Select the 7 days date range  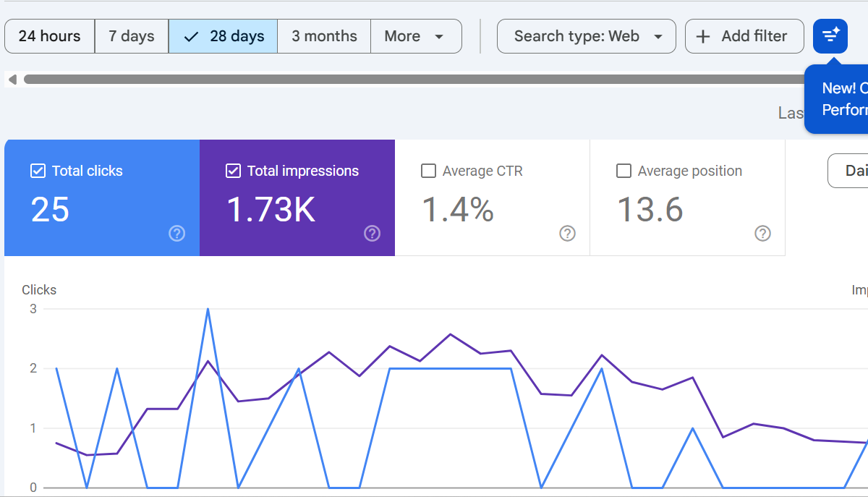tap(132, 36)
